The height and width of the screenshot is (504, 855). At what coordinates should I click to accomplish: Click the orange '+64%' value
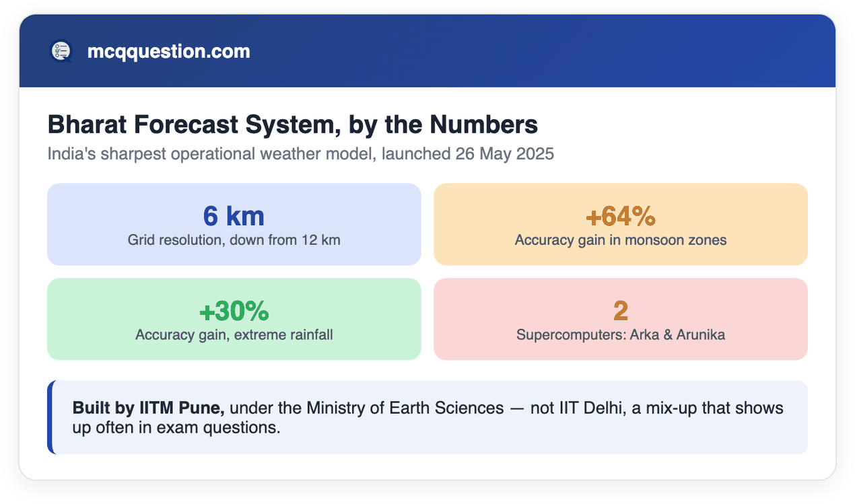(x=620, y=216)
